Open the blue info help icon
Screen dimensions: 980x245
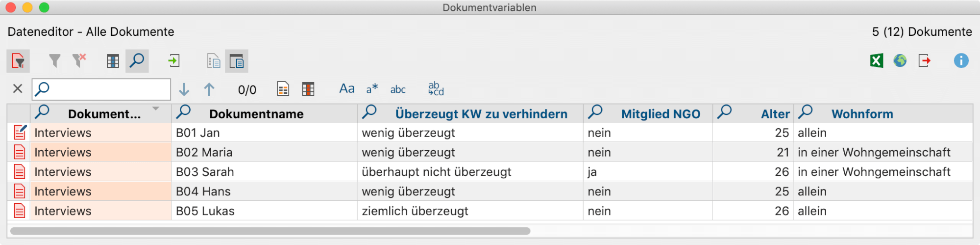(961, 61)
